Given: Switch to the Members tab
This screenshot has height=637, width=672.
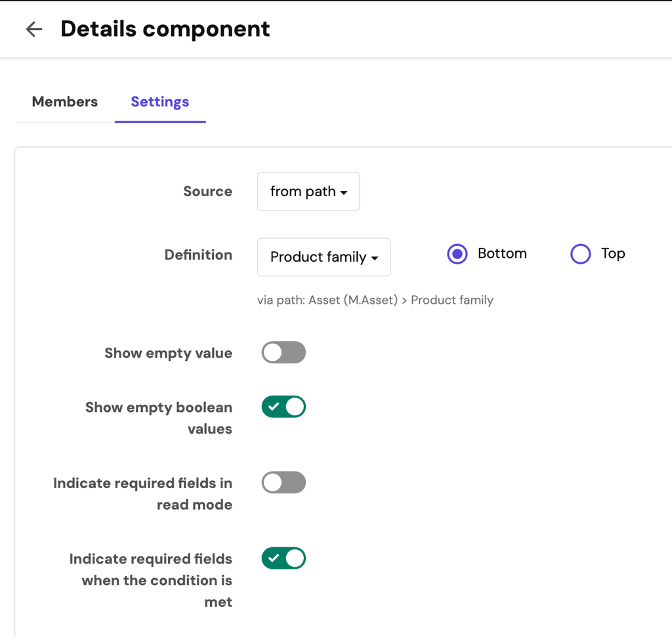Looking at the screenshot, I should pyautogui.click(x=64, y=102).
